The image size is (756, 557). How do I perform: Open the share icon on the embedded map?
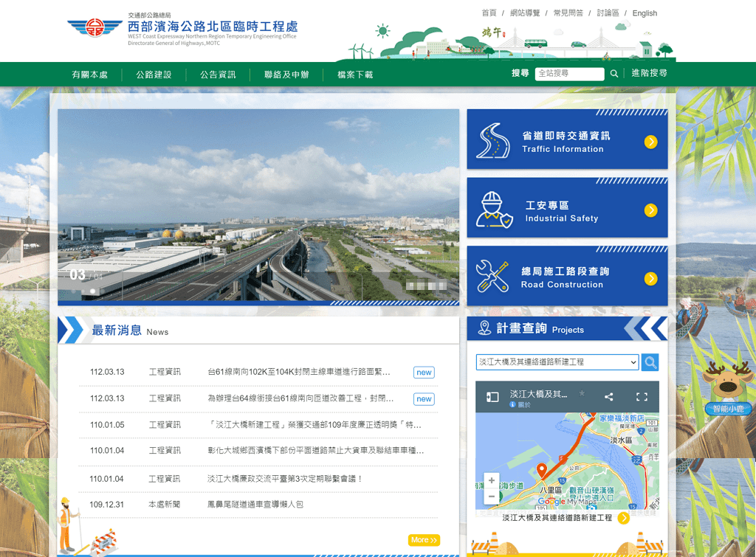[608, 396]
